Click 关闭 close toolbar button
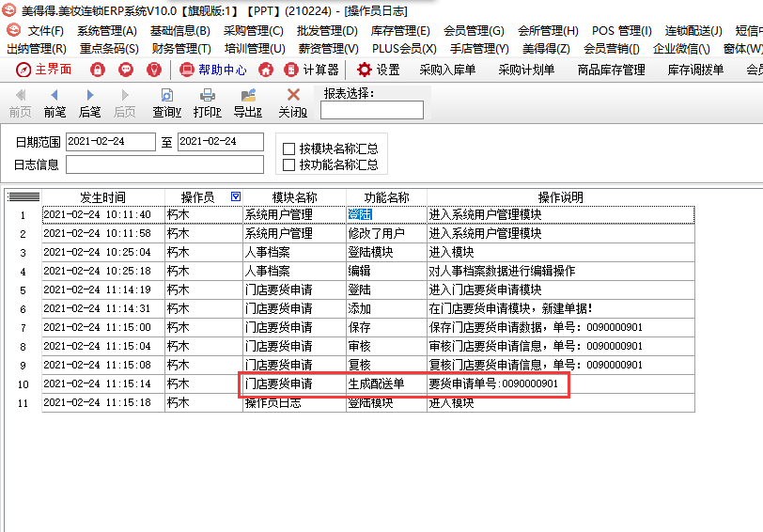763x532 pixels. (293, 103)
